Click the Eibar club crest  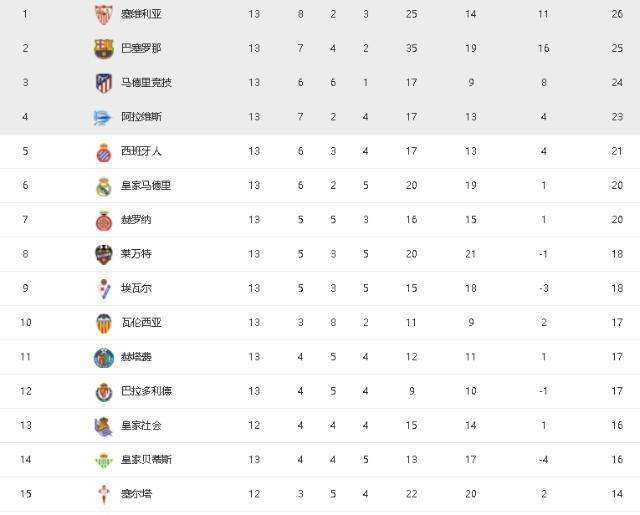104,289
